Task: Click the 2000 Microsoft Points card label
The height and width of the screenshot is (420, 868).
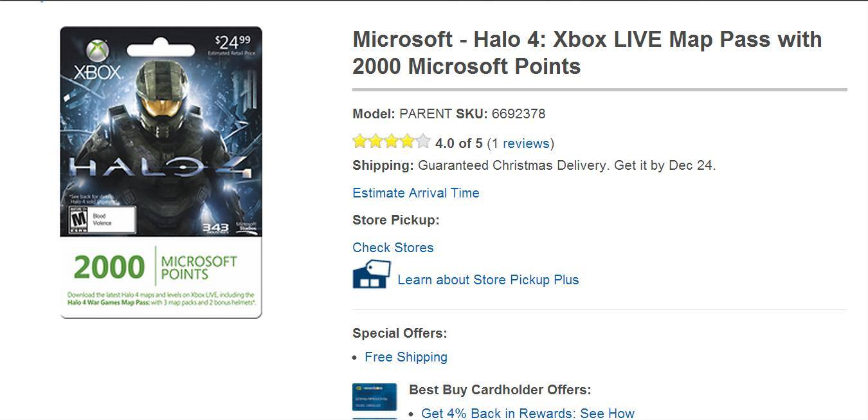Action: [x=155, y=267]
